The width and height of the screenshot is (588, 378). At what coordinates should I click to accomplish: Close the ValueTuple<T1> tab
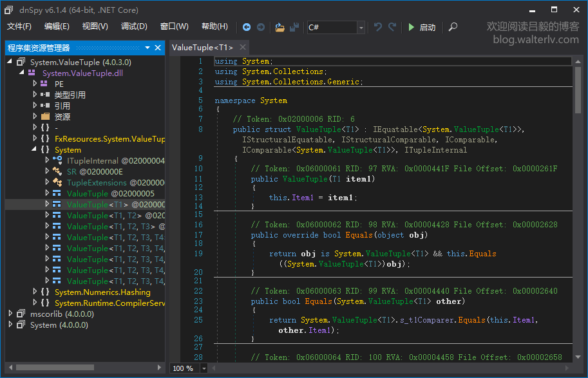(243, 47)
